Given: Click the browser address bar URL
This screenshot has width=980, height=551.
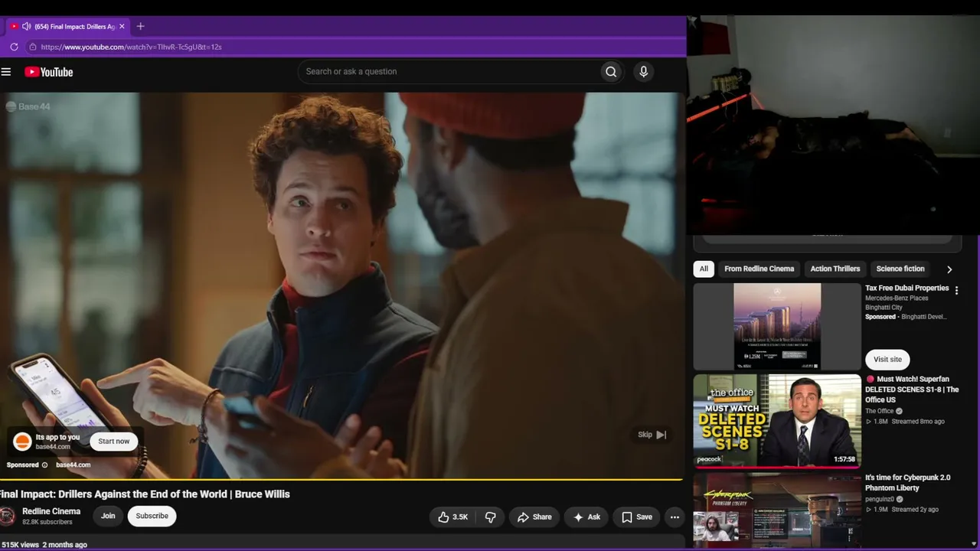Looking at the screenshot, I should (131, 47).
